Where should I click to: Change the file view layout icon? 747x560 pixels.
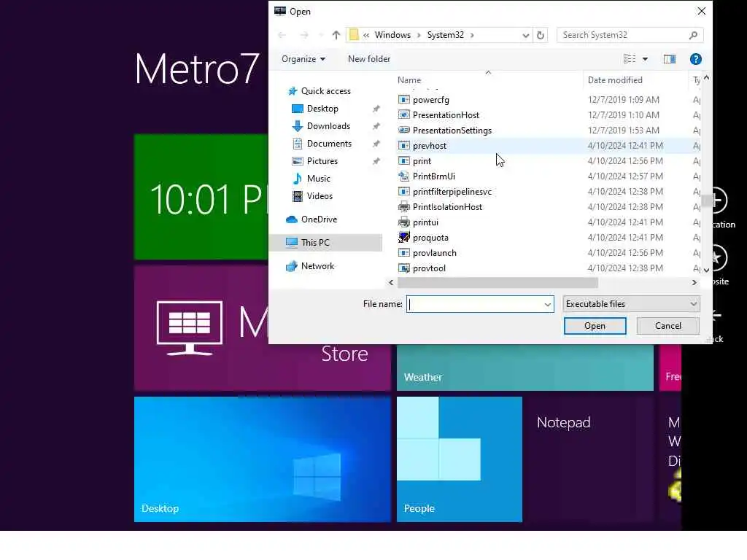tap(630, 59)
